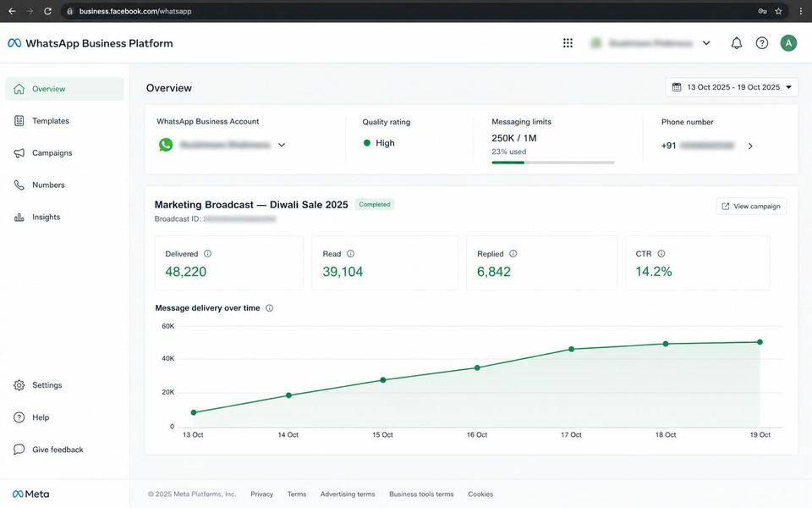Image resolution: width=812 pixels, height=508 pixels.
Task: Click the info icon next to Read
Action: tap(350, 253)
